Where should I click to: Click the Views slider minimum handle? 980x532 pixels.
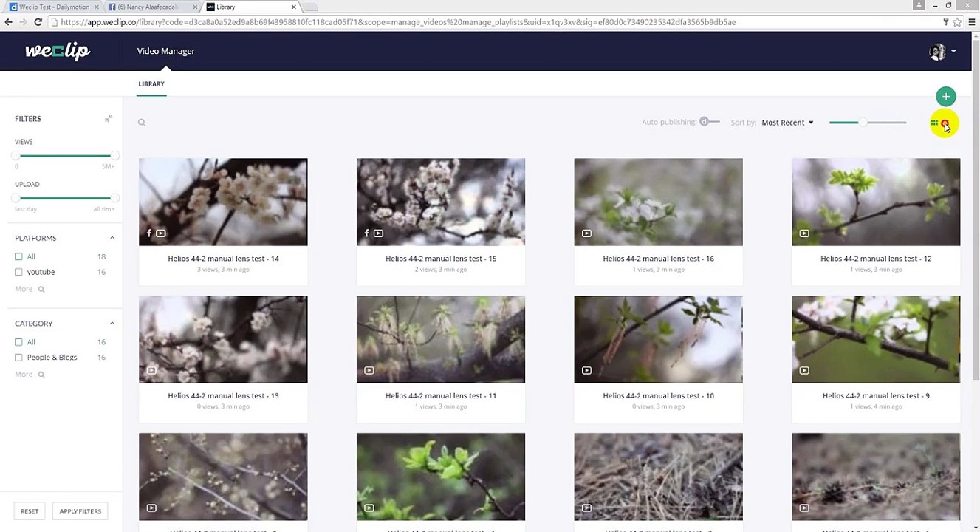pyautogui.click(x=16, y=156)
